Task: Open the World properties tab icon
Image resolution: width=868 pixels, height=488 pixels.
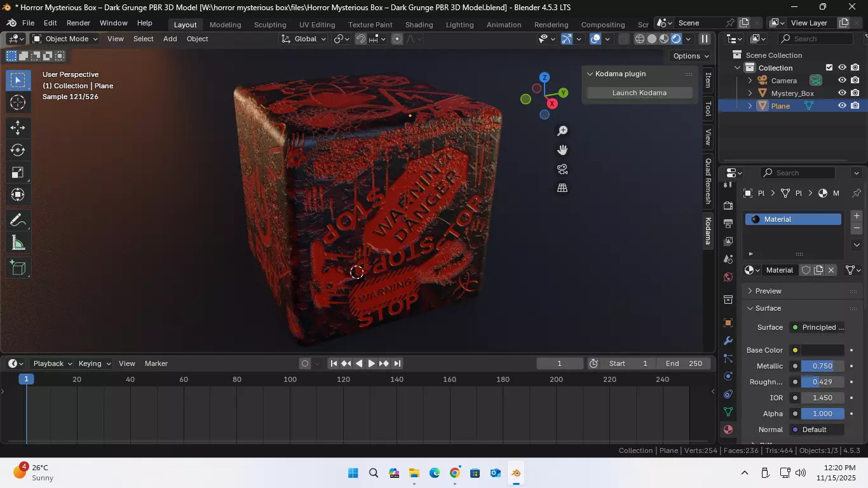Action: (x=728, y=277)
